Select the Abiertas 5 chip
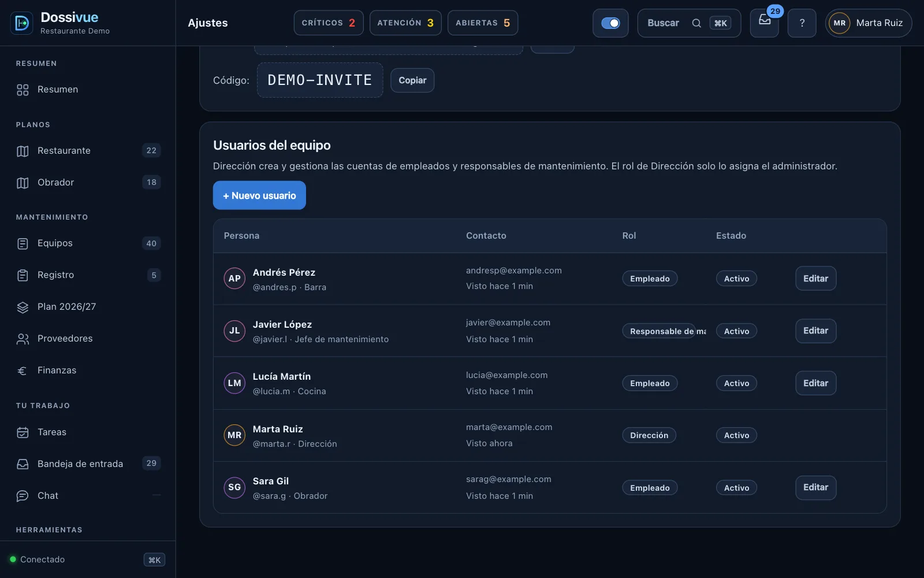This screenshot has height=578, width=924. tap(483, 23)
